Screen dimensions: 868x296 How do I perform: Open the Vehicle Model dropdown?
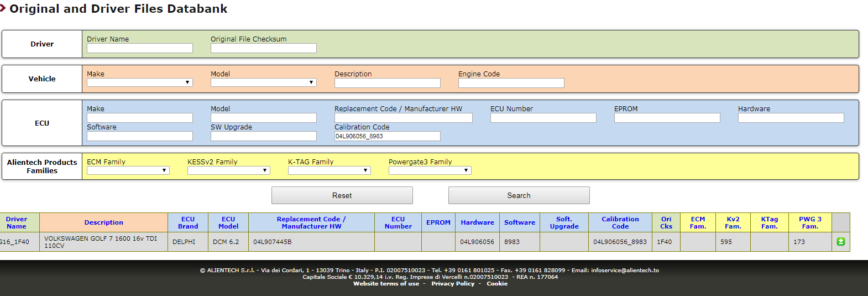tap(264, 82)
